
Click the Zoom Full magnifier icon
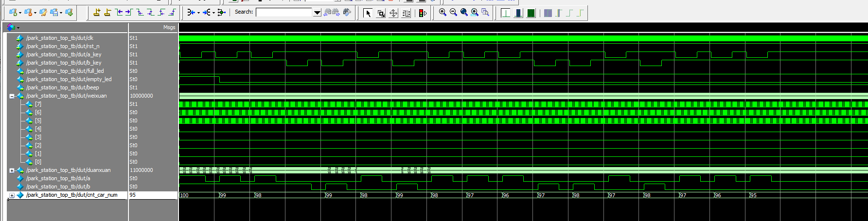point(464,12)
